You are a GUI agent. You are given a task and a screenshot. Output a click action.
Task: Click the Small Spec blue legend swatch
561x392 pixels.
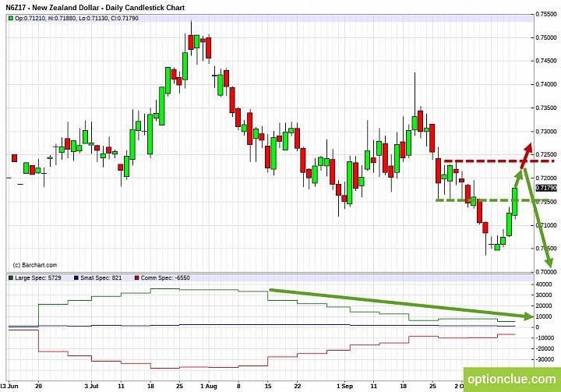(x=76, y=277)
